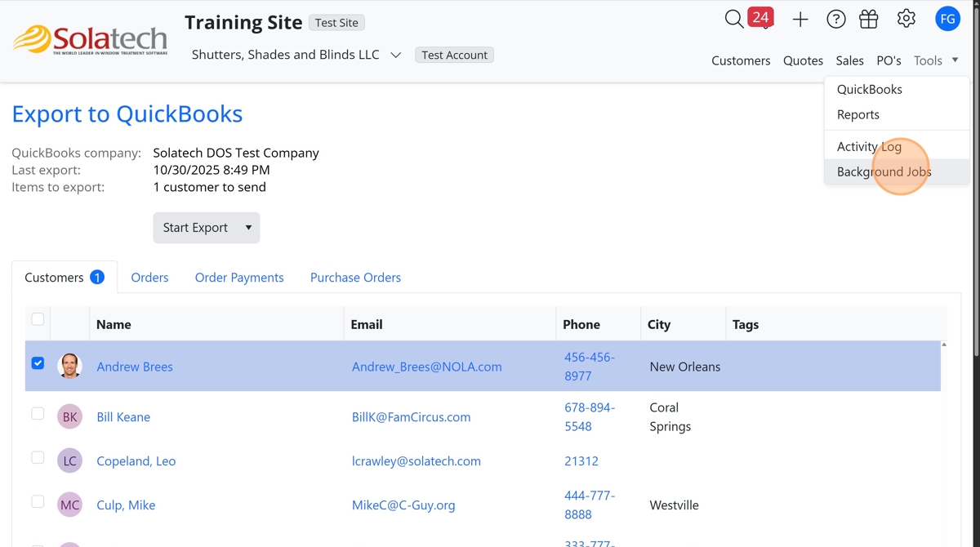Image resolution: width=980 pixels, height=547 pixels.
Task: Click phone number 21312
Action: pos(581,461)
